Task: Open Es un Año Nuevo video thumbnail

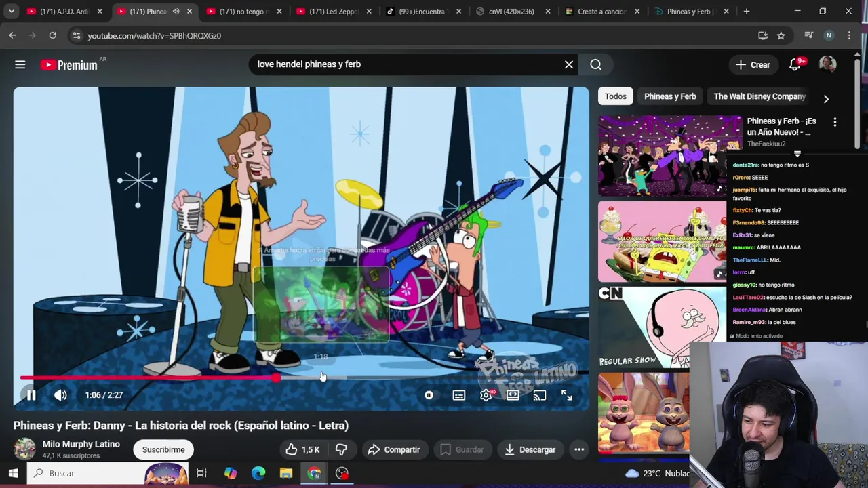Action: (670, 156)
